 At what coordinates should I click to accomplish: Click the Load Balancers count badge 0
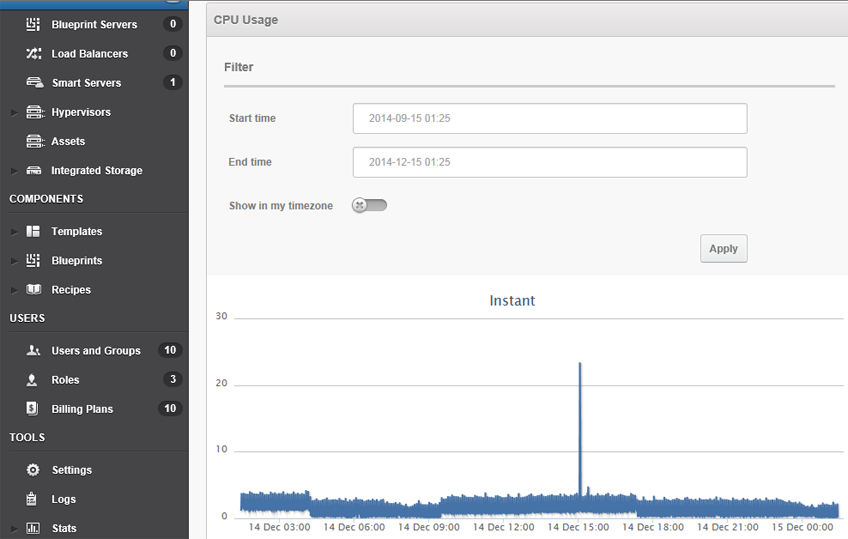pos(173,53)
